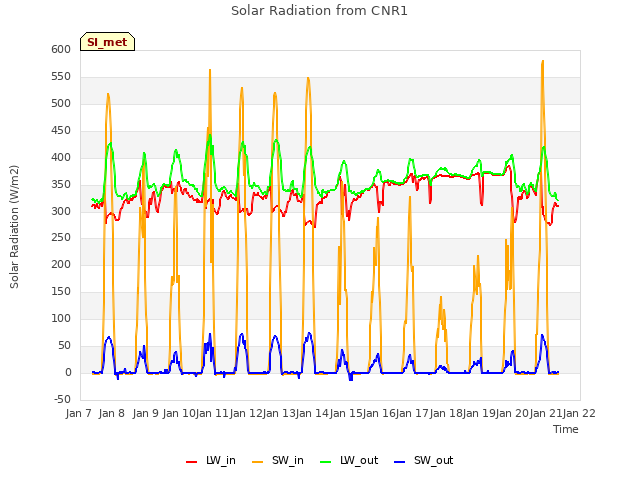Click the 550 y-axis tick label
The image size is (640, 480).
[x=61, y=76]
